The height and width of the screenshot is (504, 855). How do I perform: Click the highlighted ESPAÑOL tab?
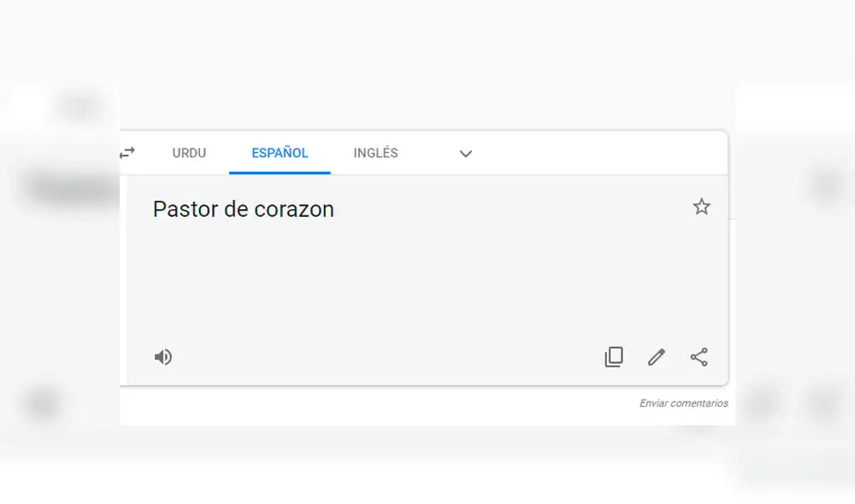click(279, 153)
